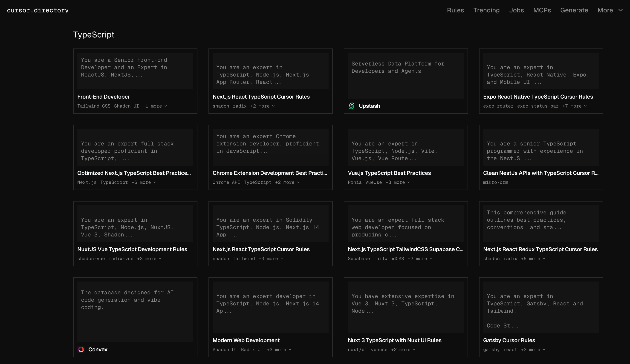Image resolution: width=630 pixels, height=364 pixels.
Task: Click the mikro-orm tag on NestJs card
Action: point(495,182)
